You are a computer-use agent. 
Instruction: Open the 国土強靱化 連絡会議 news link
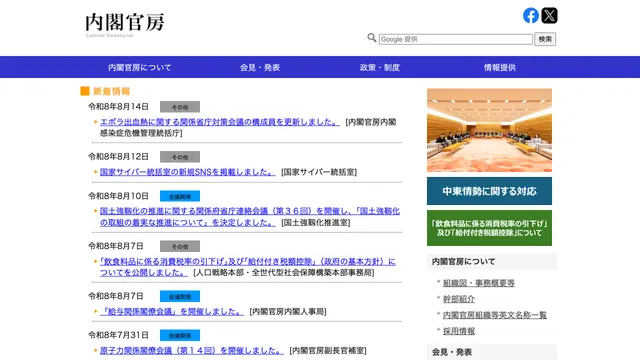coord(250,216)
